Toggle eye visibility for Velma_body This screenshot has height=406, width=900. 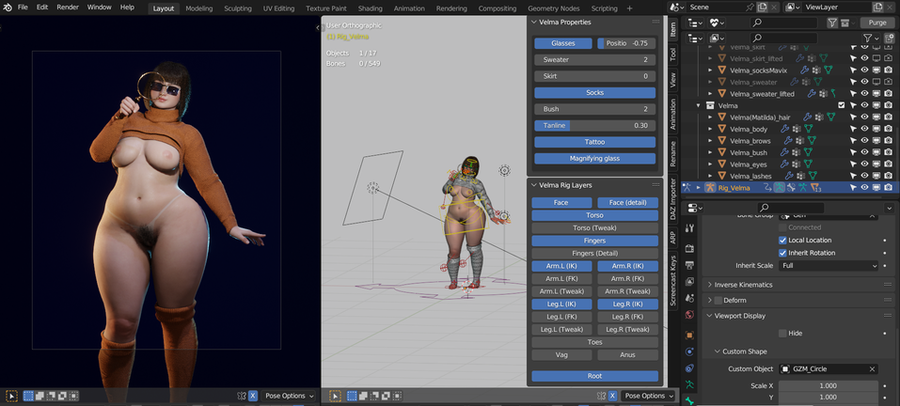[x=864, y=129]
